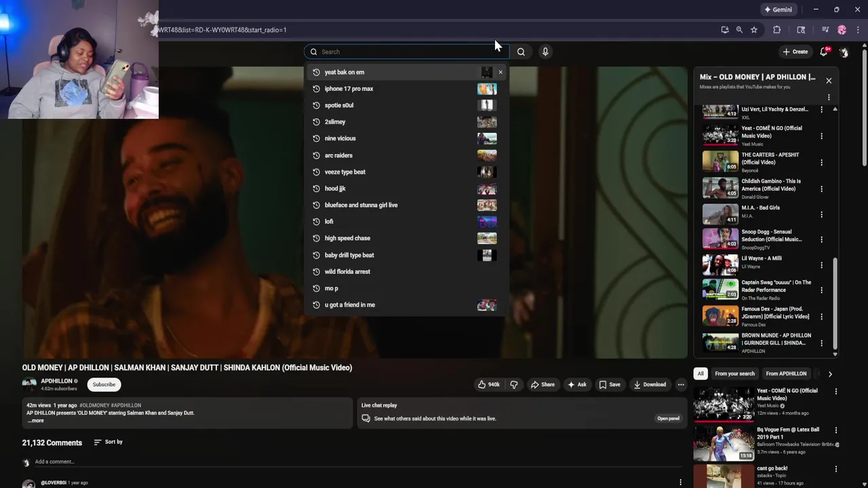Choose 'high speed chase' suggestion
Image resolution: width=868 pixels, height=488 pixels.
[406, 238]
